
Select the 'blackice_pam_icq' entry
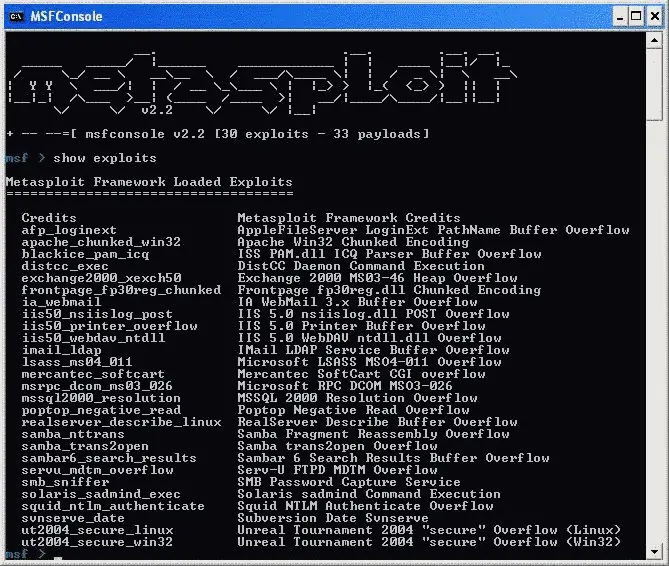coord(85,254)
